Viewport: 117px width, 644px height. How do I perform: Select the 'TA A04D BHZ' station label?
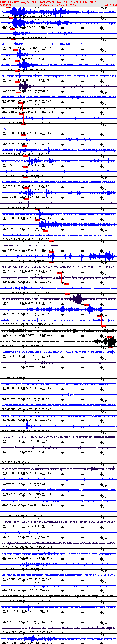pyautogui.click(x=9, y=441)
